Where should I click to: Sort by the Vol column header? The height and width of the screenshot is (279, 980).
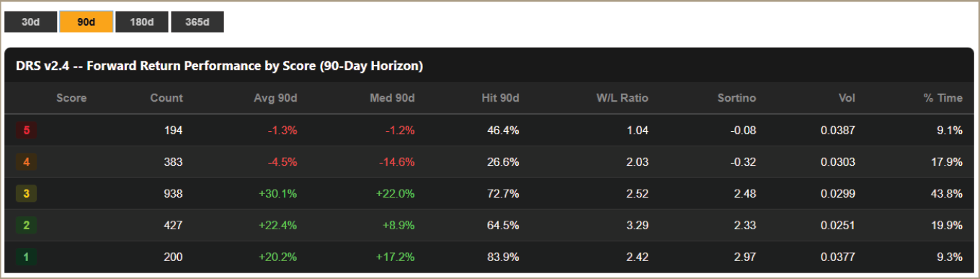(x=847, y=98)
